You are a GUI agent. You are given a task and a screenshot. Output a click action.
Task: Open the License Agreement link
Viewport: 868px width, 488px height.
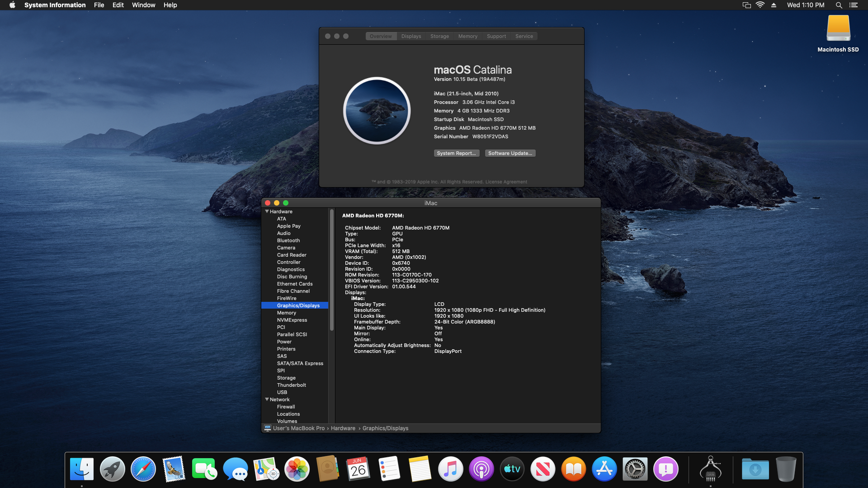click(506, 182)
